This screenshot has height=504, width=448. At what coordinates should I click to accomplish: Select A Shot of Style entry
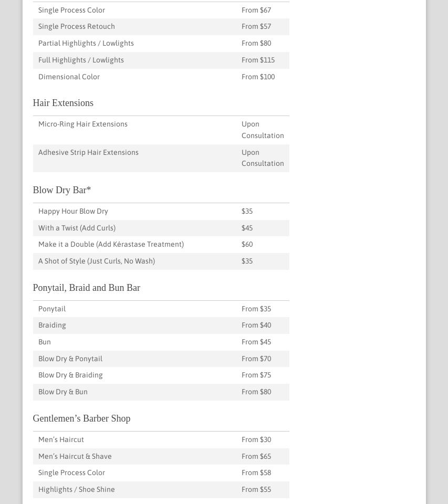97,261
